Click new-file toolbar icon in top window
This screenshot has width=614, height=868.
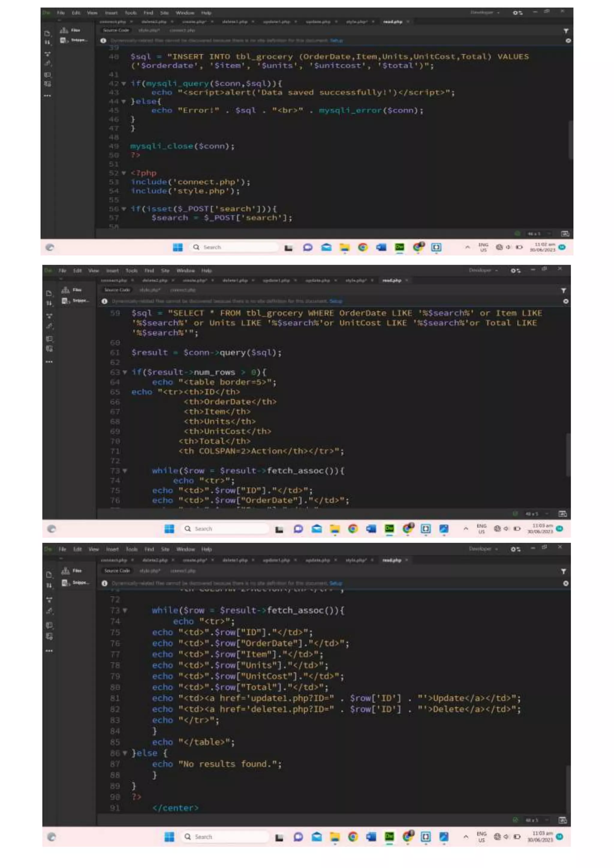tap(48, 34)
